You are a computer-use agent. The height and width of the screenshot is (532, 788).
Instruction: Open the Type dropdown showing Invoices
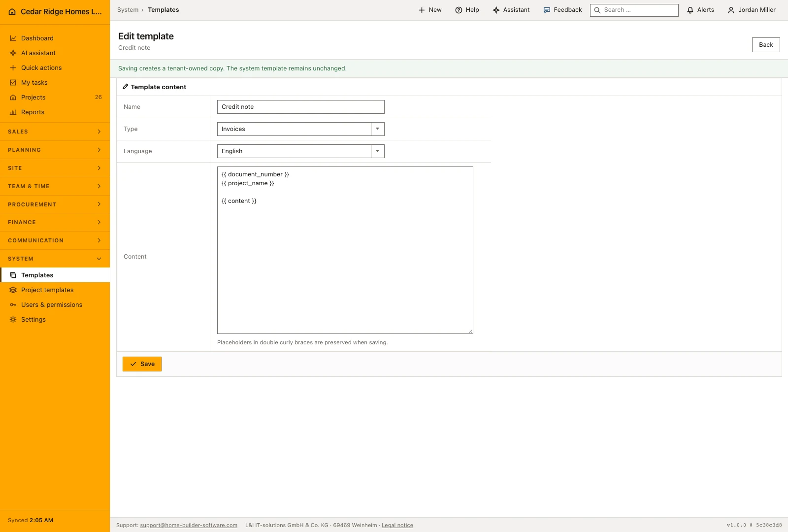300,129
